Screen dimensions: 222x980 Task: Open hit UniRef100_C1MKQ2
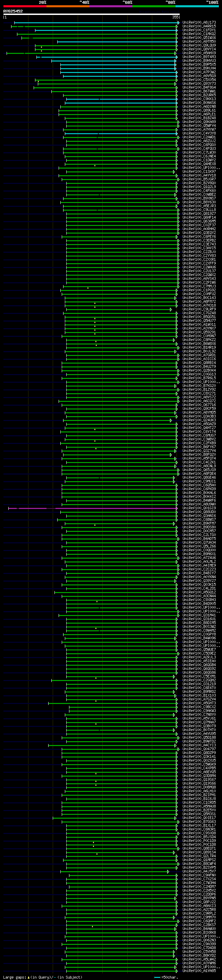199,34
